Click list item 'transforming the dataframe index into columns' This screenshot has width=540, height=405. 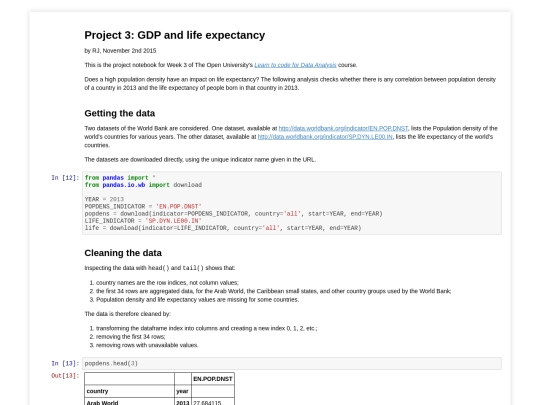tap(207, 328)
